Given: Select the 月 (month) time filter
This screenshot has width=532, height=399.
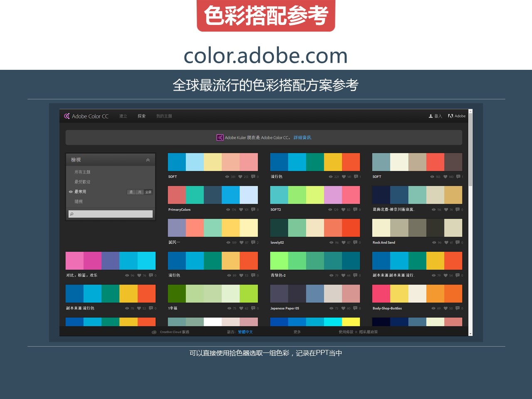Looking at the screenshot, I should (x=140, y=192).
